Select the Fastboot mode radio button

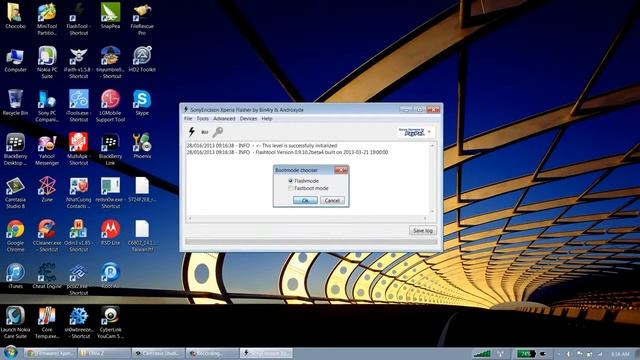click(x=291, y=188)
